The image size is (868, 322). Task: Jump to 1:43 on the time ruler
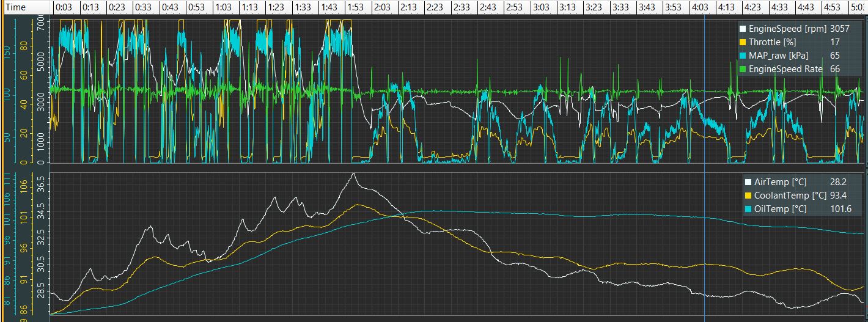click(329, 7)
